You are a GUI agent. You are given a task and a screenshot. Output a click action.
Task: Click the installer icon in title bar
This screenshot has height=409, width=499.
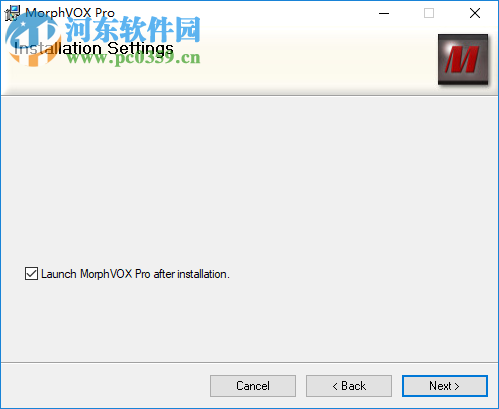coord(12,13)
